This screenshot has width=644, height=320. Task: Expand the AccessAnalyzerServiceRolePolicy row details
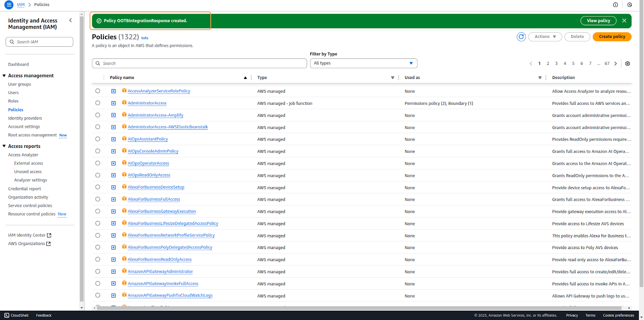[114, 91]
